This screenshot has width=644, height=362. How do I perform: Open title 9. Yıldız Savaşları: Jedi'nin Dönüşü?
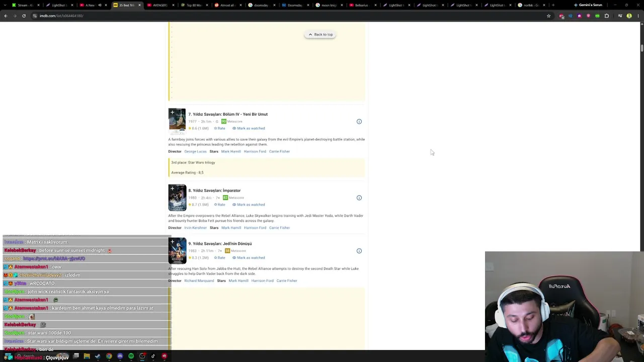[x=220, y=244]
